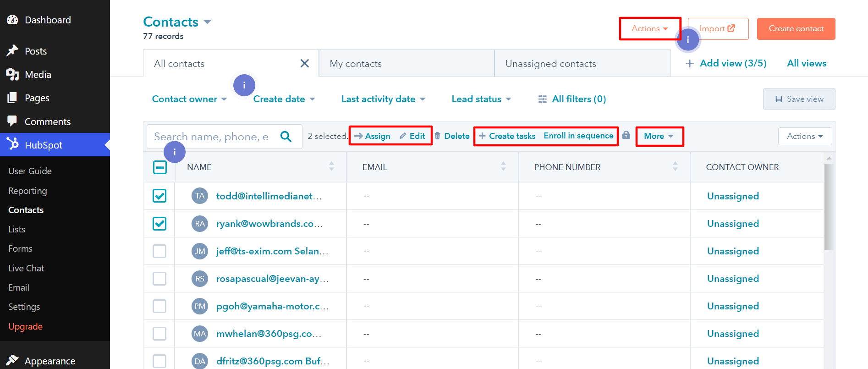This screenshot has width=868, height=369.
Task: Sort by the NAME column arrows
Action: click(331, 167)
